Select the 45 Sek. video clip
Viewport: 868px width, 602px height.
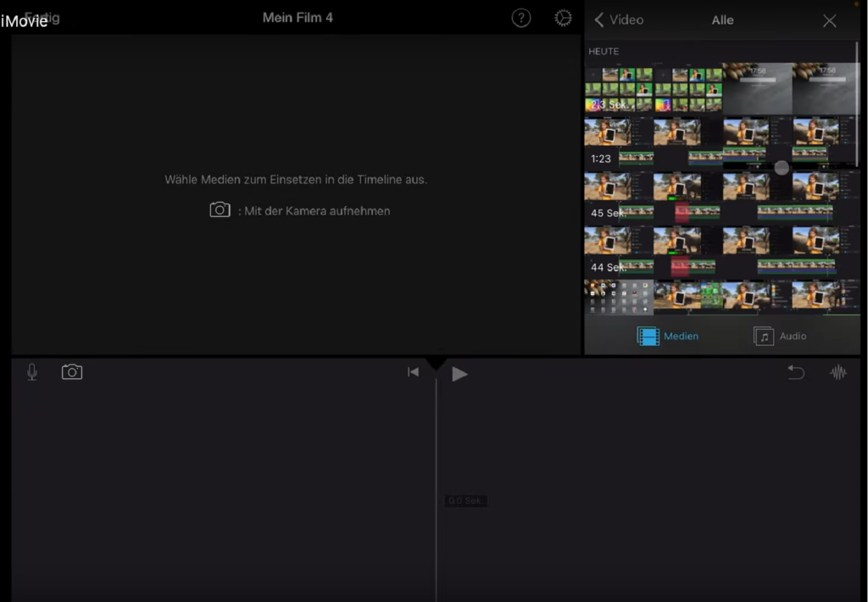721,197
